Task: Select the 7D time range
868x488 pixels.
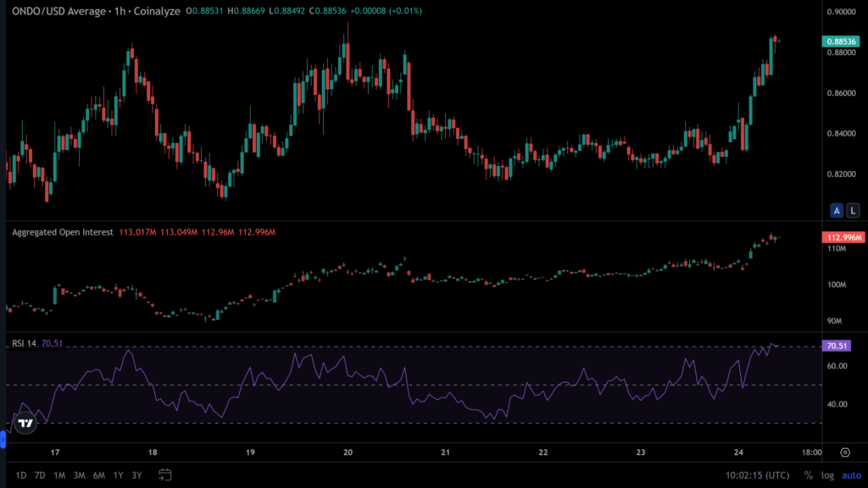Action: pos(40,474)
